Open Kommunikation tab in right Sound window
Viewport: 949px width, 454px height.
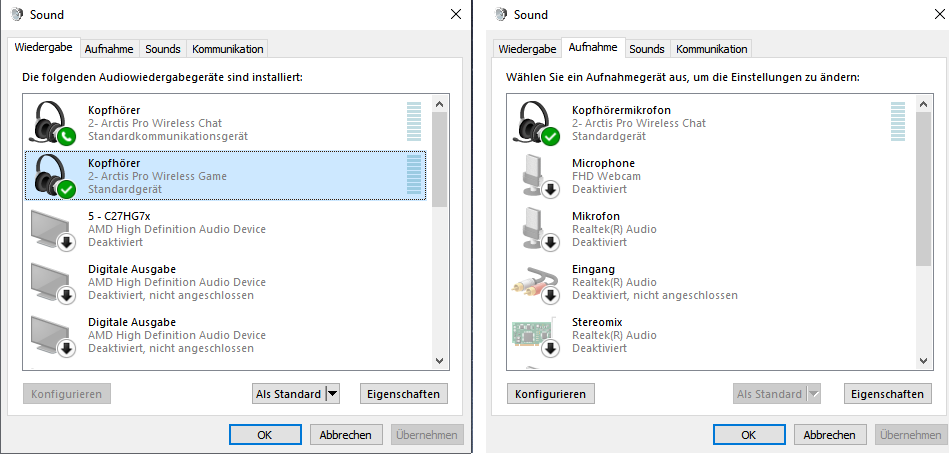pyautogui.click(x=712, y=49)
